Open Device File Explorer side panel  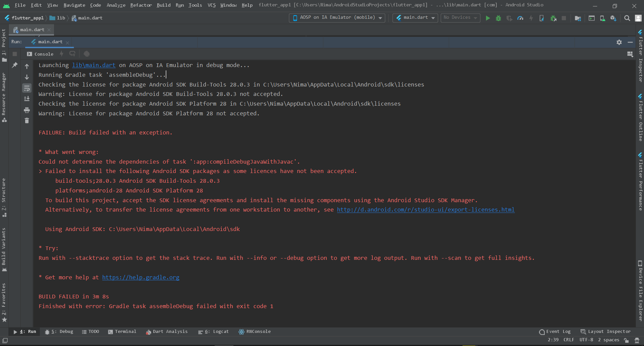pyautogui.click(x=640, y=291)
